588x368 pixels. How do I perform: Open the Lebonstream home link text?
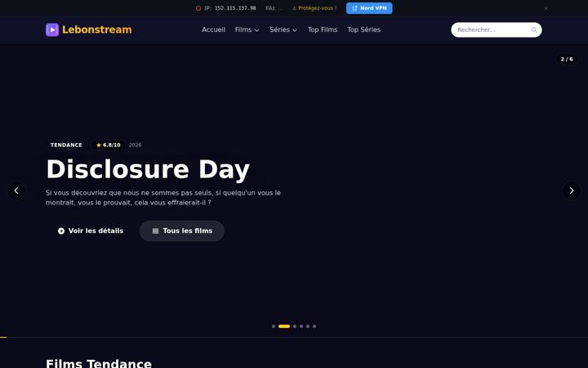pos(96,29)
